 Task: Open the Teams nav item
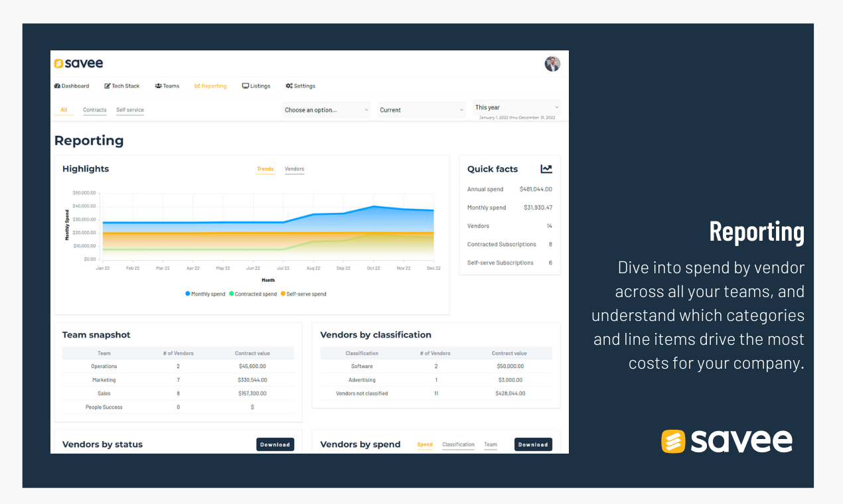167,86
